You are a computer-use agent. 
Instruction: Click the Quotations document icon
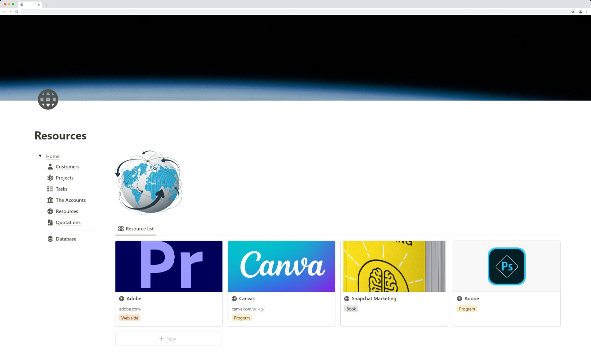point(50,222)
